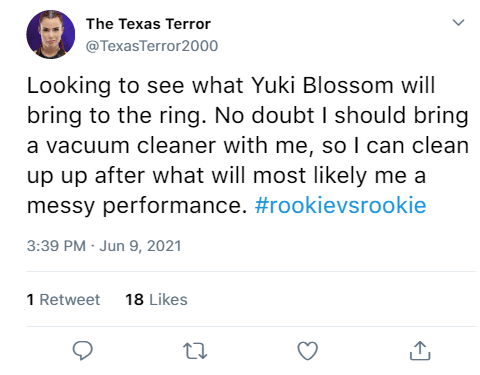
Task: Click the phrase messy performance in tweet
Action: pos(137,206)
